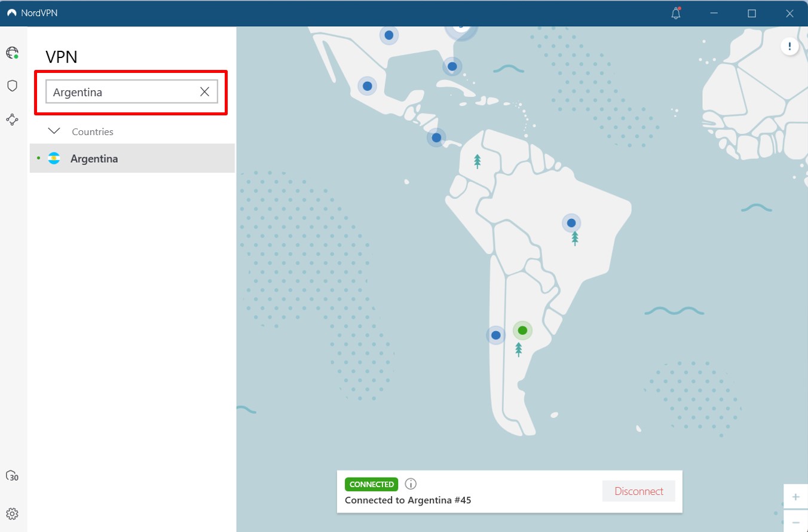Select the Chile server pin on map

495,335
